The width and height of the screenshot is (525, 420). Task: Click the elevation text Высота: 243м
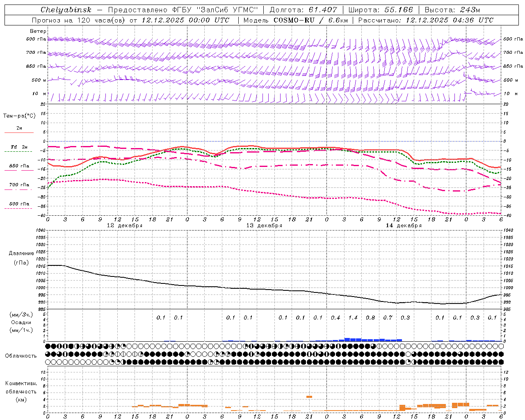click(x=452, y=10)
